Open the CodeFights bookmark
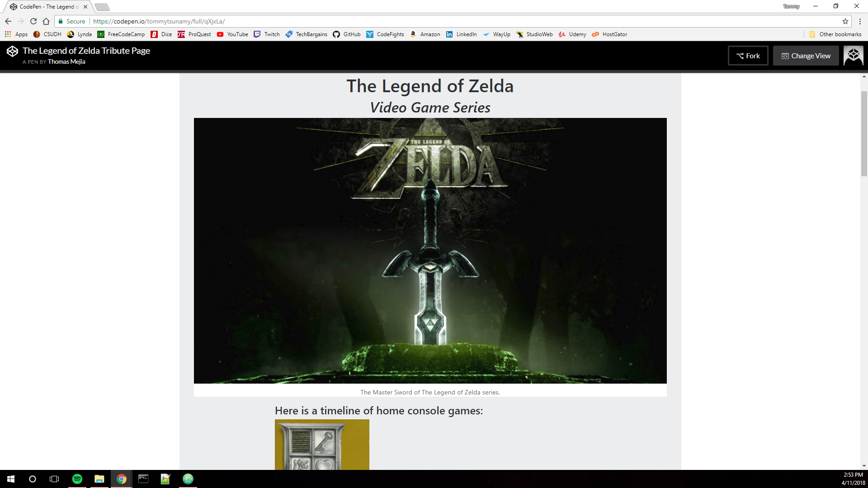This screenshot has height=488, width=868. coord(385,34)
